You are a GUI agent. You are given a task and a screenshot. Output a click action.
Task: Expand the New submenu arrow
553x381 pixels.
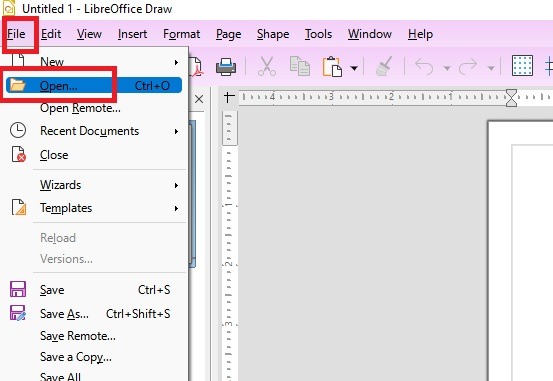point(176,62)
